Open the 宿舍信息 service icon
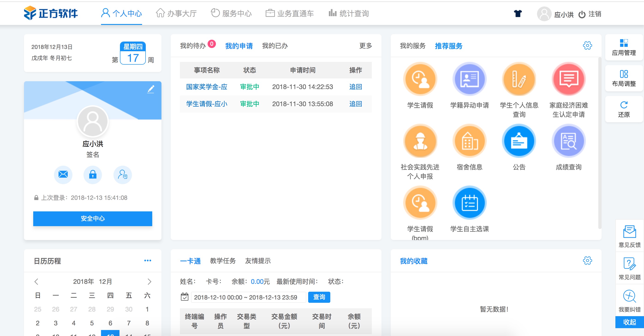The image size is (644, 336). [x=469, y=141]
